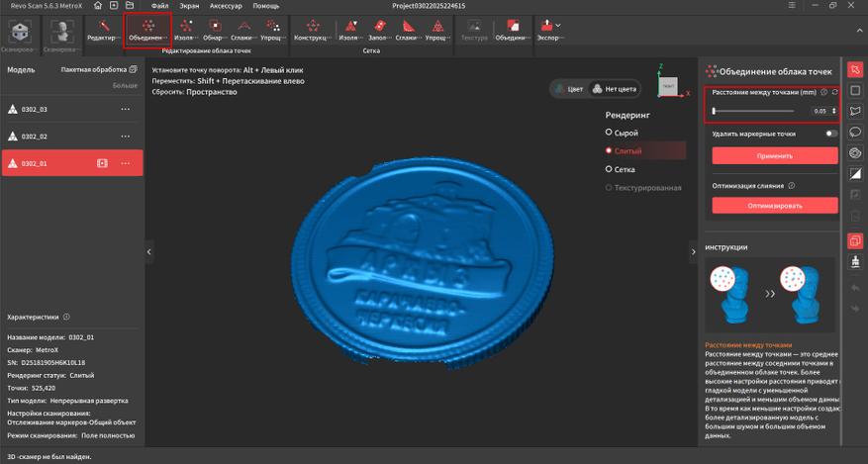Select point cloud Изоля isolation tool
The height and width of the screenshot is (464, 868).
click(x=186, y=31)
